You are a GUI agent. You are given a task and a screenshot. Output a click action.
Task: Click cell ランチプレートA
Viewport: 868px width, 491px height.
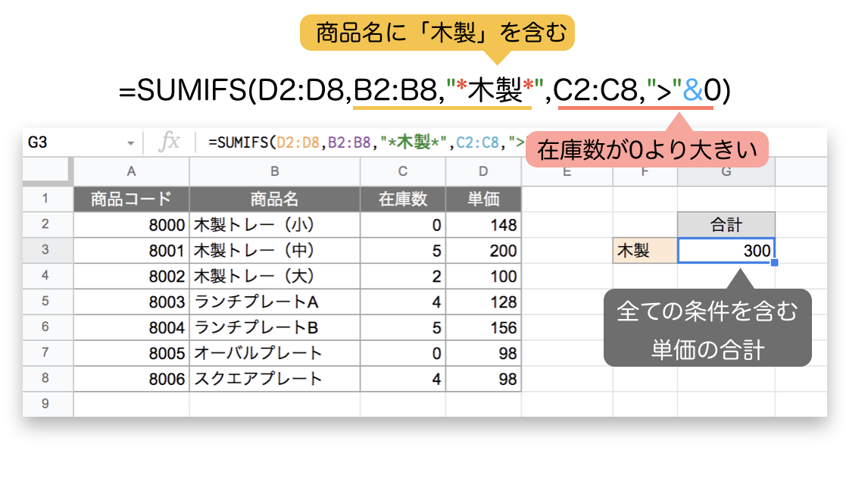point(275,302)
